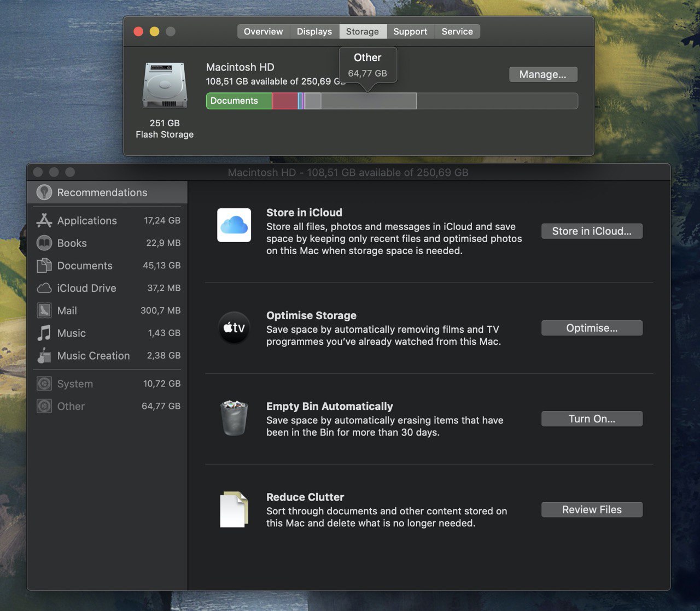
Task: Click the Documents 45,13 GB size value
Action: (x=161, y=266)
